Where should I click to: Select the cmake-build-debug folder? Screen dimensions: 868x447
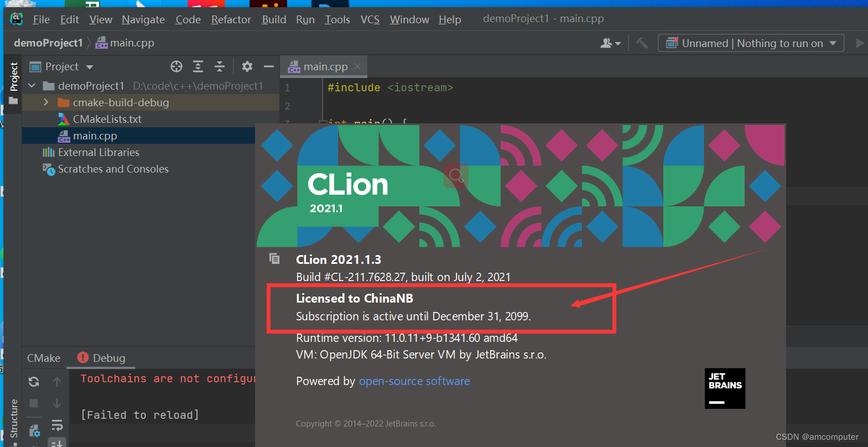[121, 102]
